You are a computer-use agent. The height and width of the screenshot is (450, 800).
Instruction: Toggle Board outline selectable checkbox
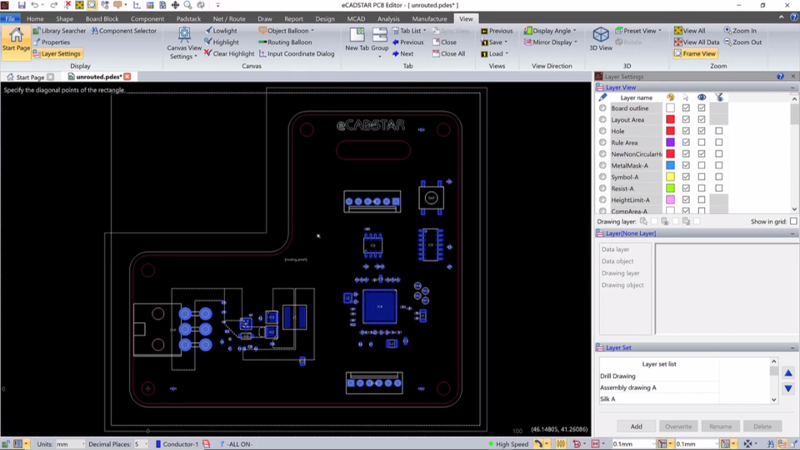(686, 108)
